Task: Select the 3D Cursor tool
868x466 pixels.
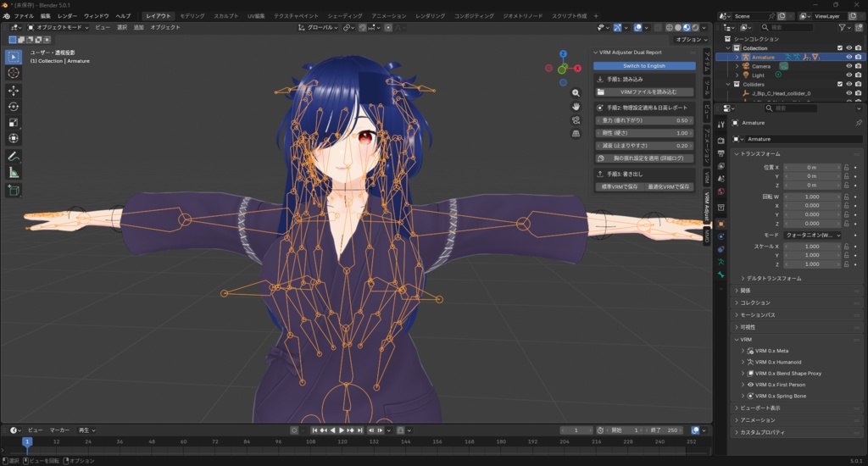Action: [x=14, y=73]
